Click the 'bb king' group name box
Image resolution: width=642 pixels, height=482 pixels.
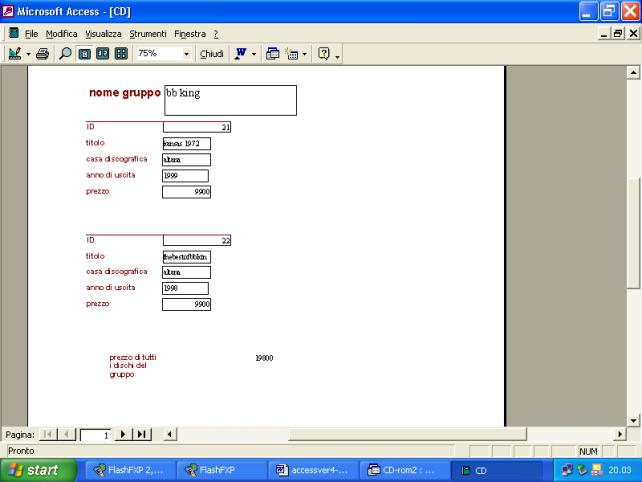(231, 100)
